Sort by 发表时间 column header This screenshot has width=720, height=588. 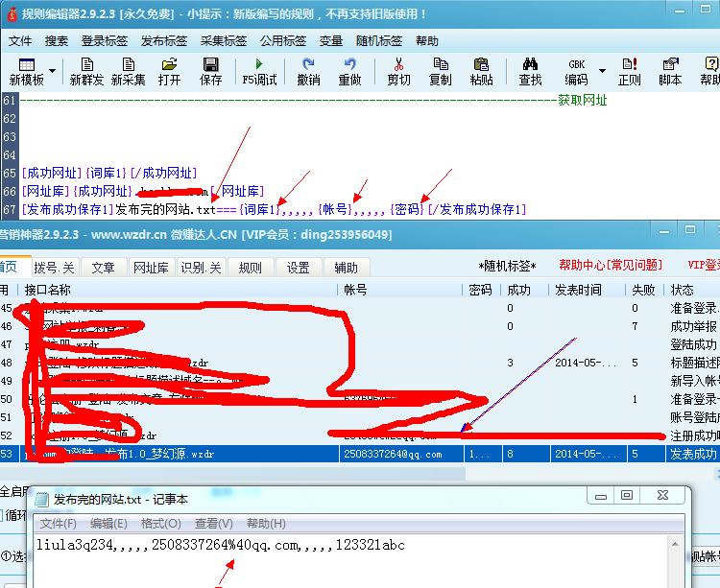point(588,290)
